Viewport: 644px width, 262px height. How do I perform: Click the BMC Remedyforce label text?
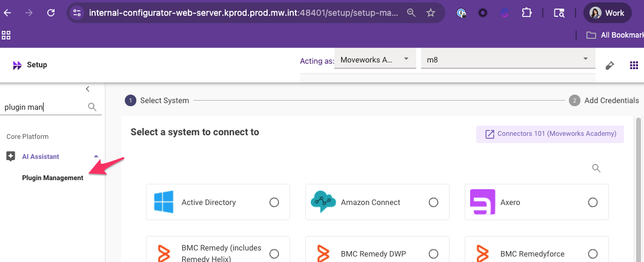click(x=533, y=254)
